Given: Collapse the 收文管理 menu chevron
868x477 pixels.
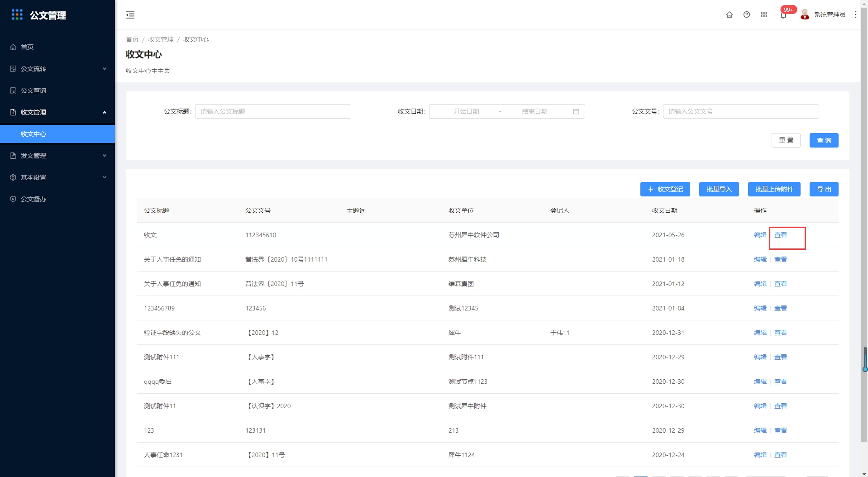Looking at the screenshot, I should (105, 112).
